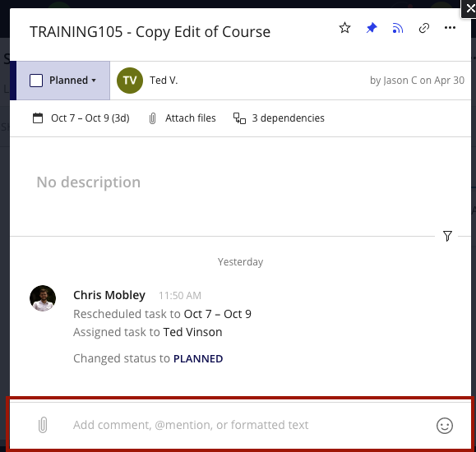Check the task completion checkbox
476x452 pixels.
36,81
